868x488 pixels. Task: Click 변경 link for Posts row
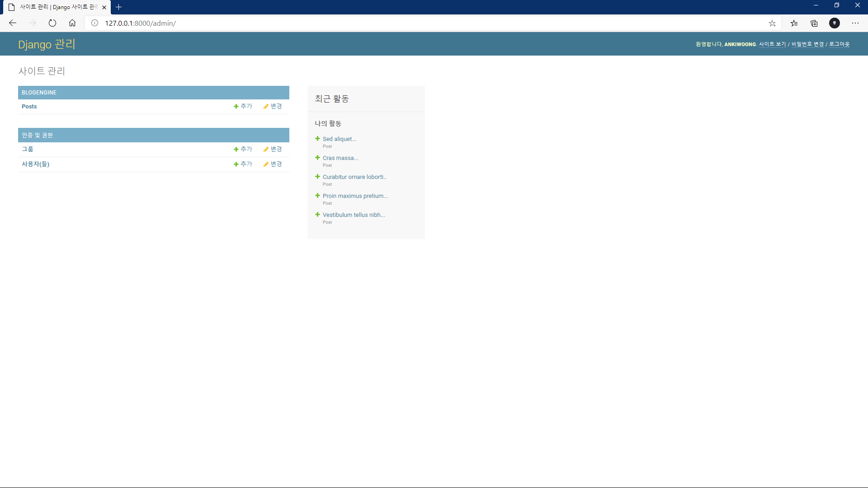[x=273, y=106]
